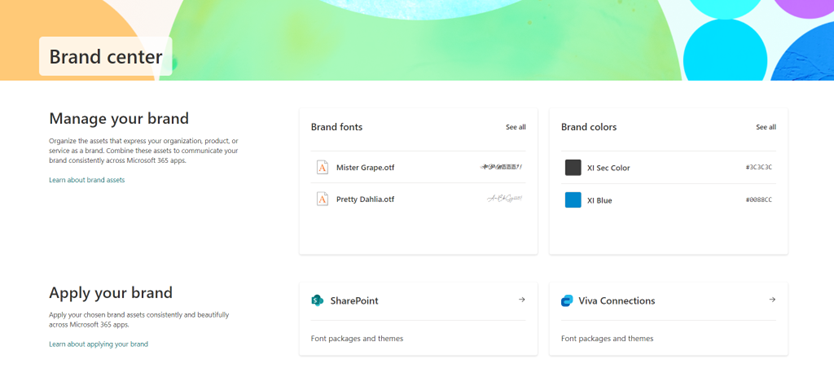Open See all in Brand colors

point(766,127)
